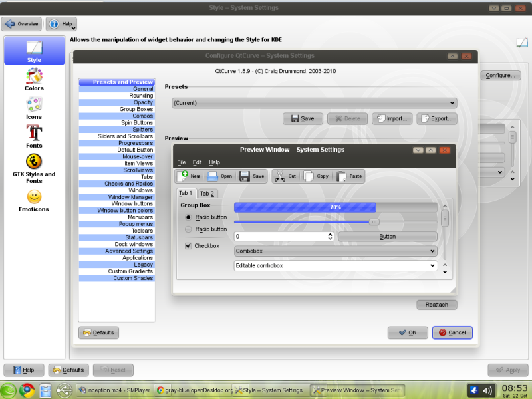Click the Help button at bottom left

24,370
